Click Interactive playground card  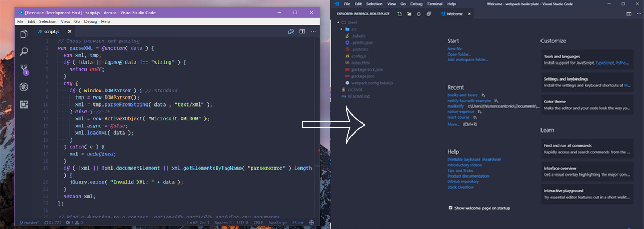coord(587,193)
